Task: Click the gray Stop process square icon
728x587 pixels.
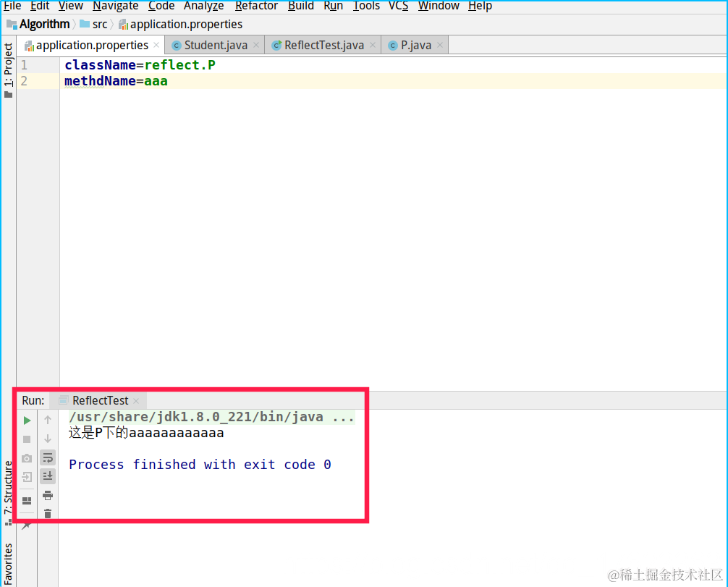Action: pyautogui.click(x=27, y=439)
